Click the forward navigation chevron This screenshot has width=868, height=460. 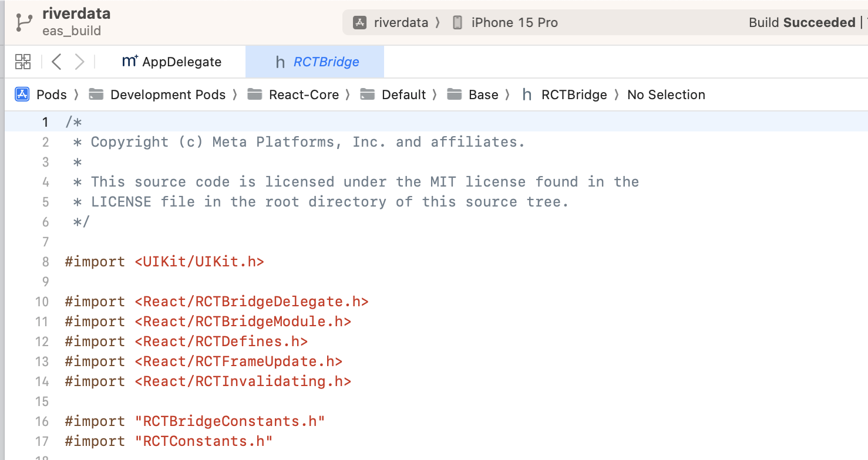pos(78,61)
